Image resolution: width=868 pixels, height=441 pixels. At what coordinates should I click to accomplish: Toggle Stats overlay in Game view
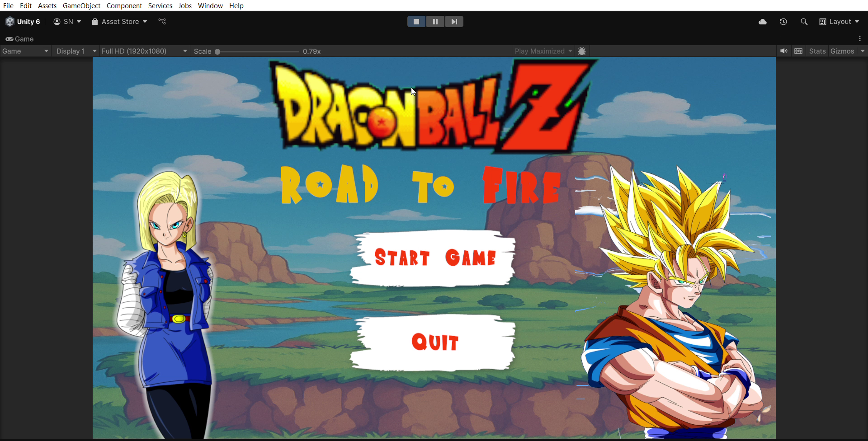point(817,51)
